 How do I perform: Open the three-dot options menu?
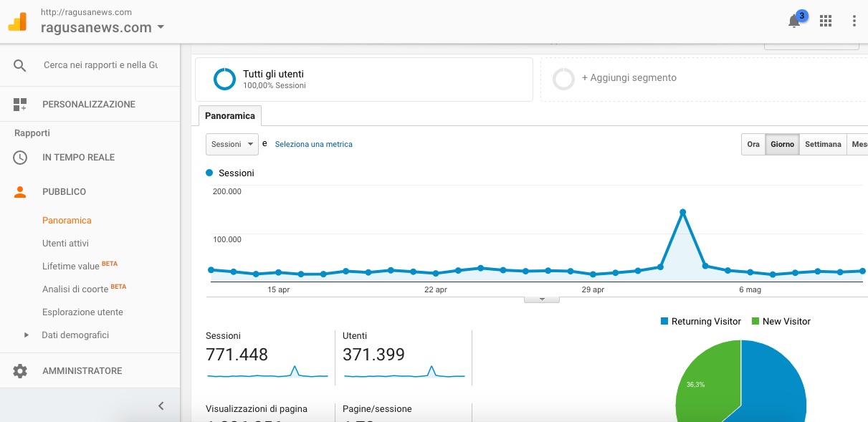854,21
